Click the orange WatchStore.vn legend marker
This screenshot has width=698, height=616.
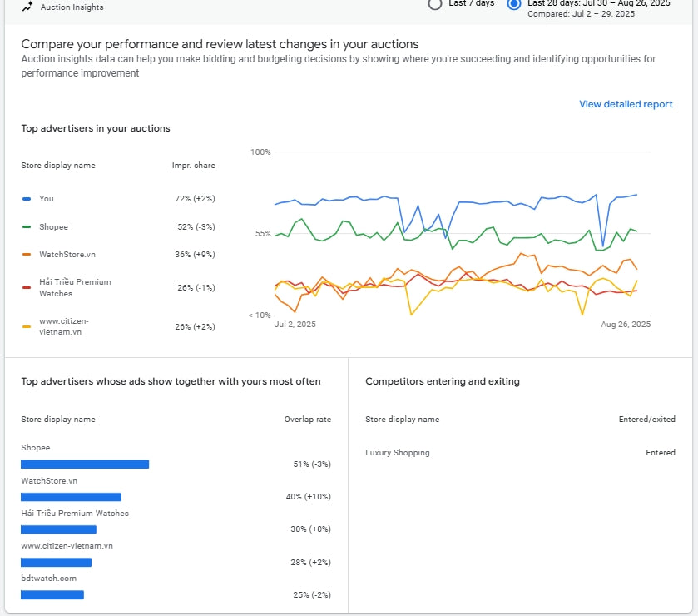27,255
